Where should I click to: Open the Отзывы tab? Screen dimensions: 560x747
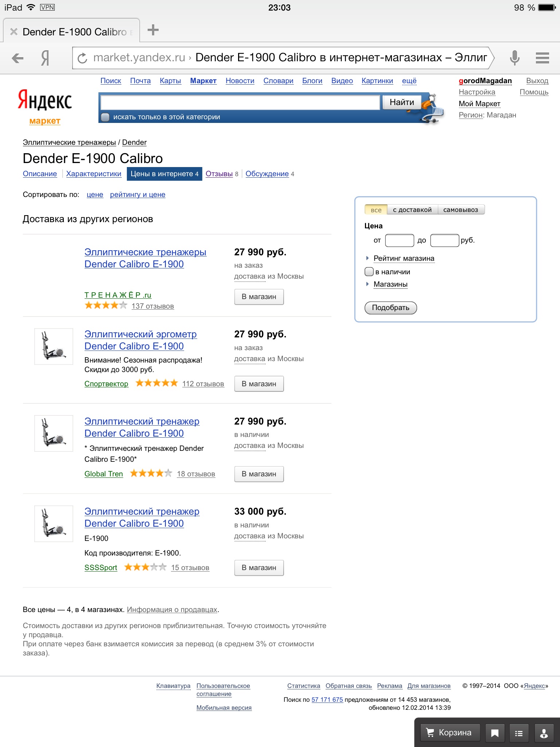pos(219,174)
